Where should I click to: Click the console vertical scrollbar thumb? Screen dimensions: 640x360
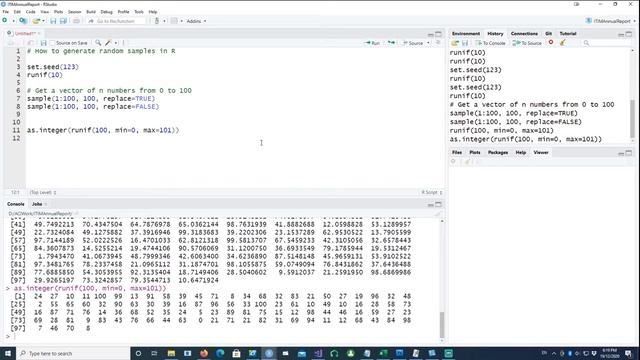(x=442, y=324)
